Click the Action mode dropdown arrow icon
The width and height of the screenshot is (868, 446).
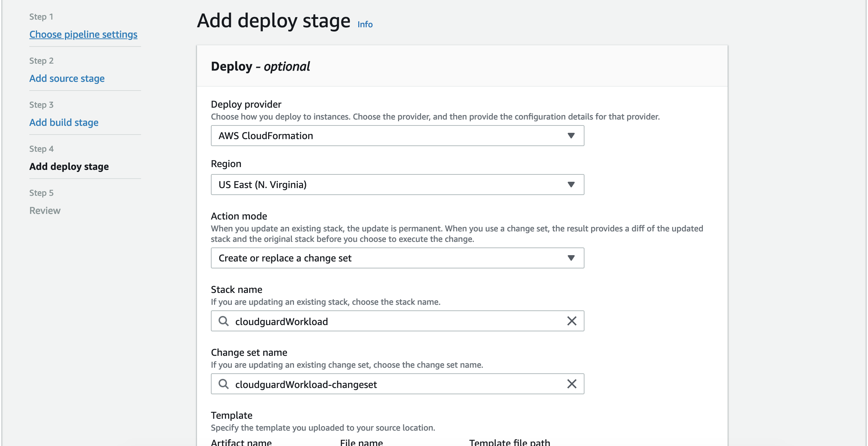[571, 258]
